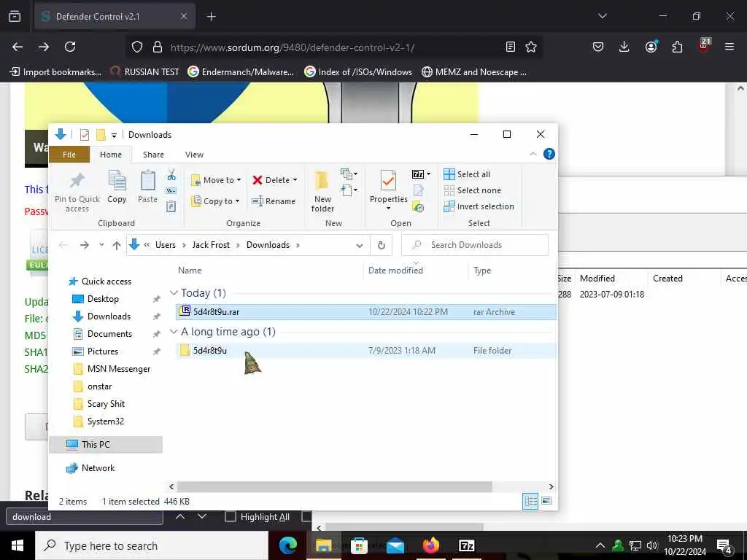Switch to details view in Explorer
Image resolution: width=747 pixels, height=560 pixels.
(x=530, y=501)
